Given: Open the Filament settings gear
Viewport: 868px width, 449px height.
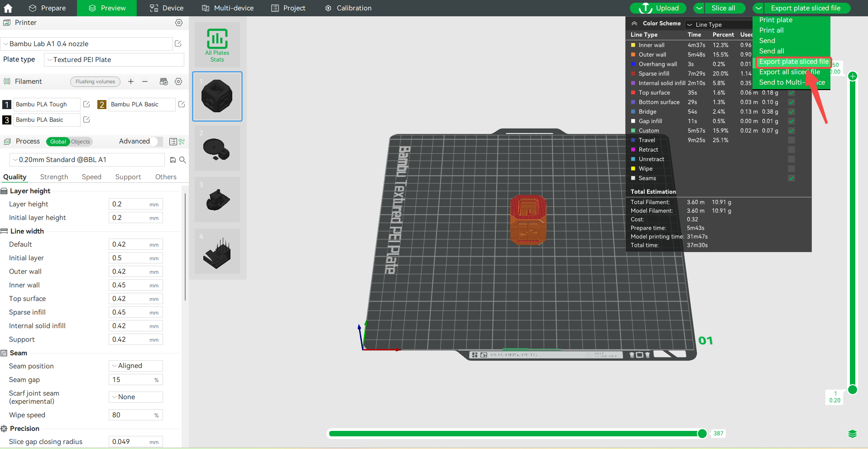Looking at the screenshot, I should coord(178,81).
